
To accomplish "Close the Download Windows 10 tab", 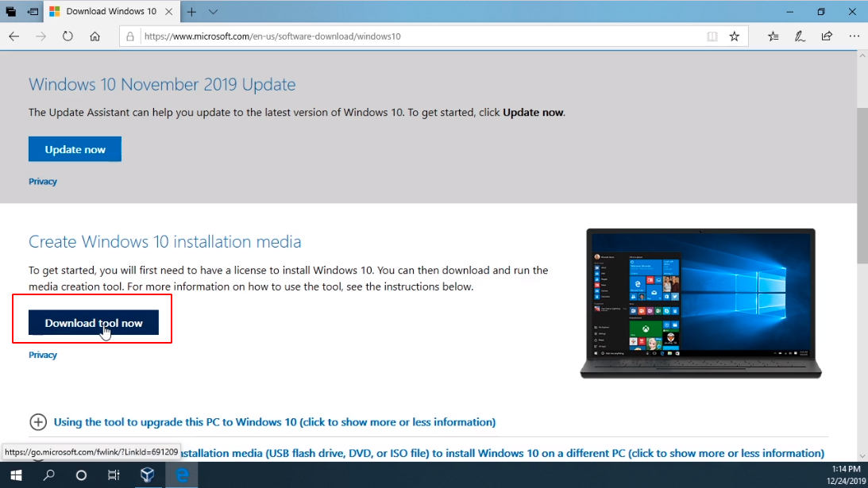I will [x=169, y=12].
